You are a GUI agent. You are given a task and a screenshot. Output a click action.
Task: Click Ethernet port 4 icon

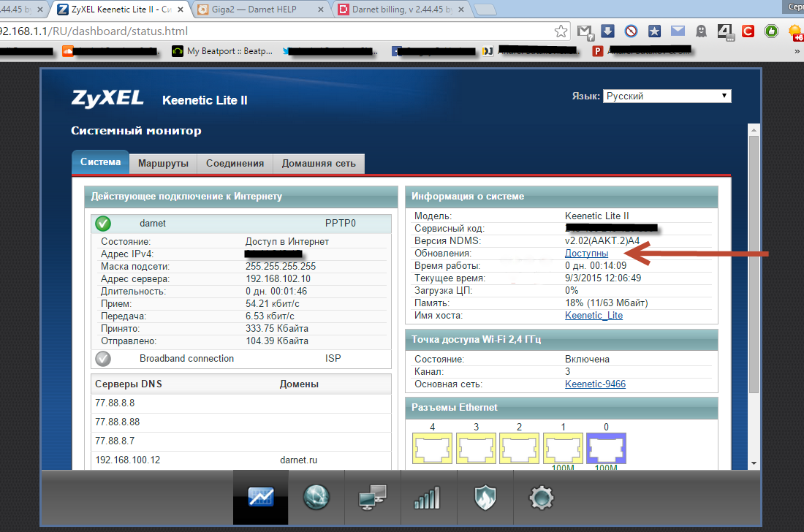432,449
